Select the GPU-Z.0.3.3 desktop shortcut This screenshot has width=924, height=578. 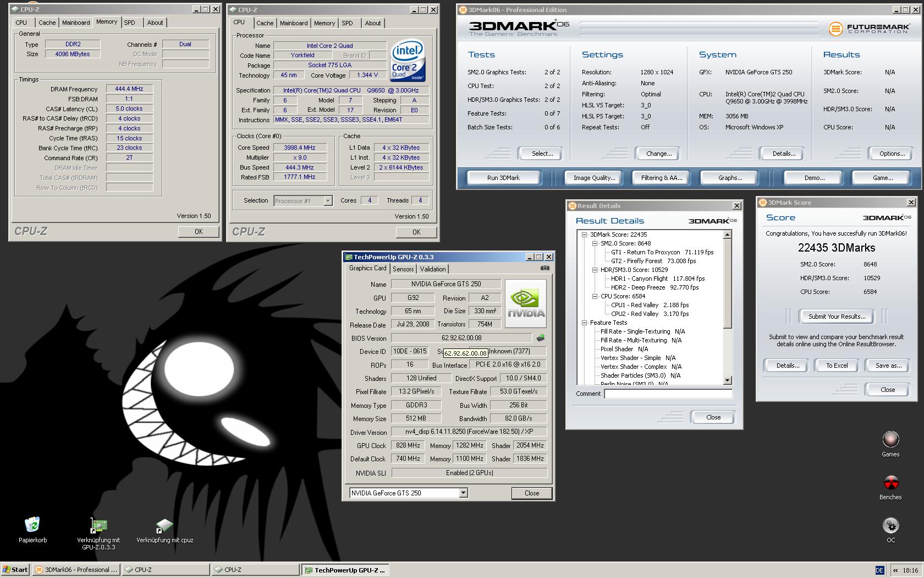(x=98, y=533)
